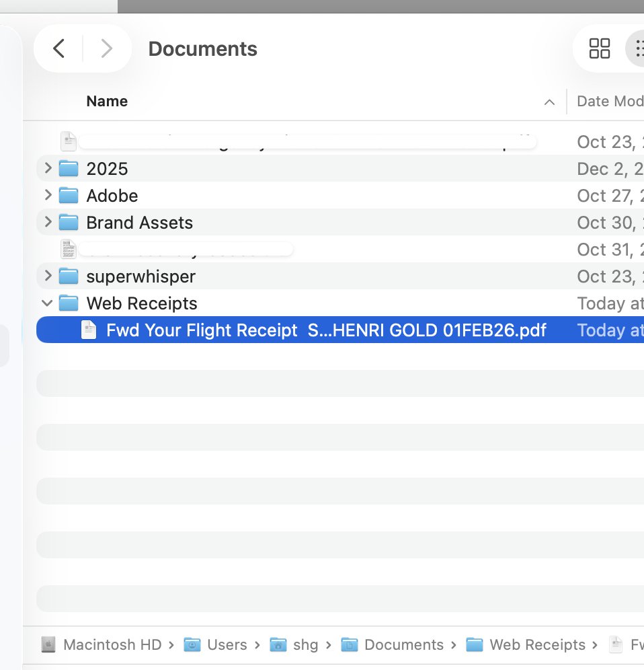Collapse the Web Receipts folder
Image resolution: width=644 pixels, height=670 pixels.
click(x=47, y=303)
